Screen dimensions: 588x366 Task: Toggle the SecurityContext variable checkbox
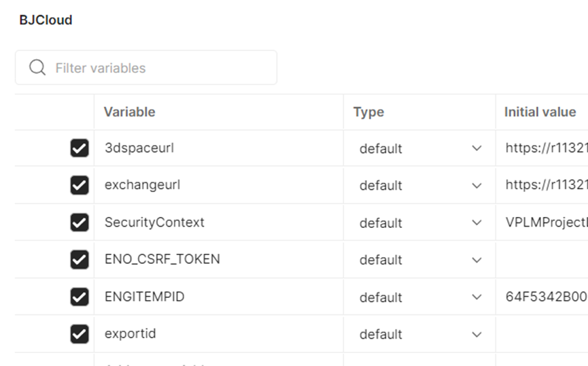coord(80,222)
